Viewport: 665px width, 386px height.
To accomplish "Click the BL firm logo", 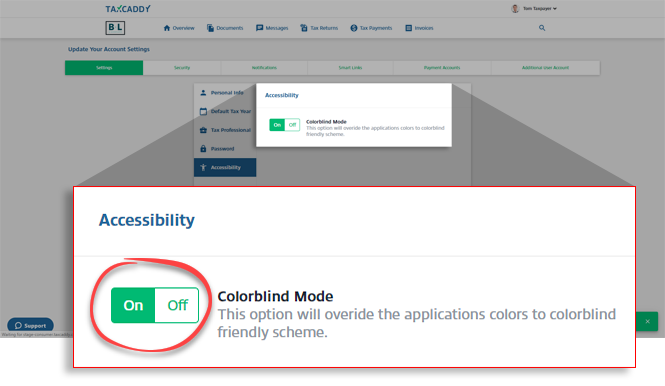I will click(115, 28).
